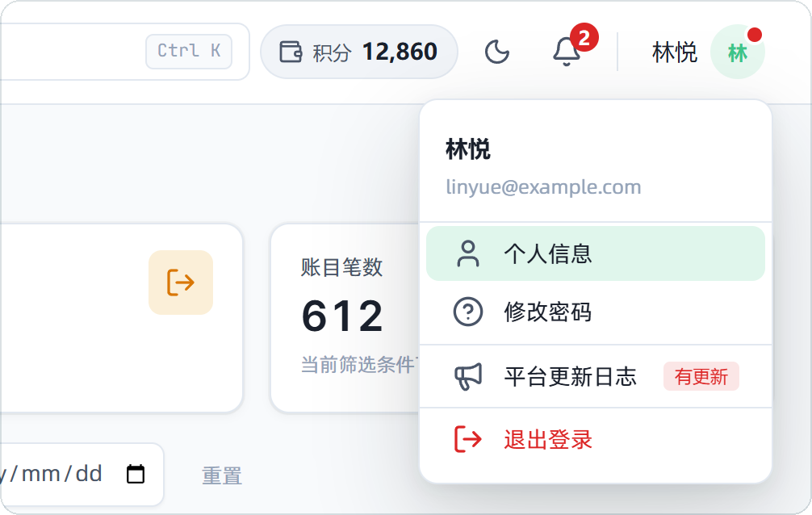Click the yy/mm/dd date input field
Viewport: 812px width, 515px height.
(82, 474)
